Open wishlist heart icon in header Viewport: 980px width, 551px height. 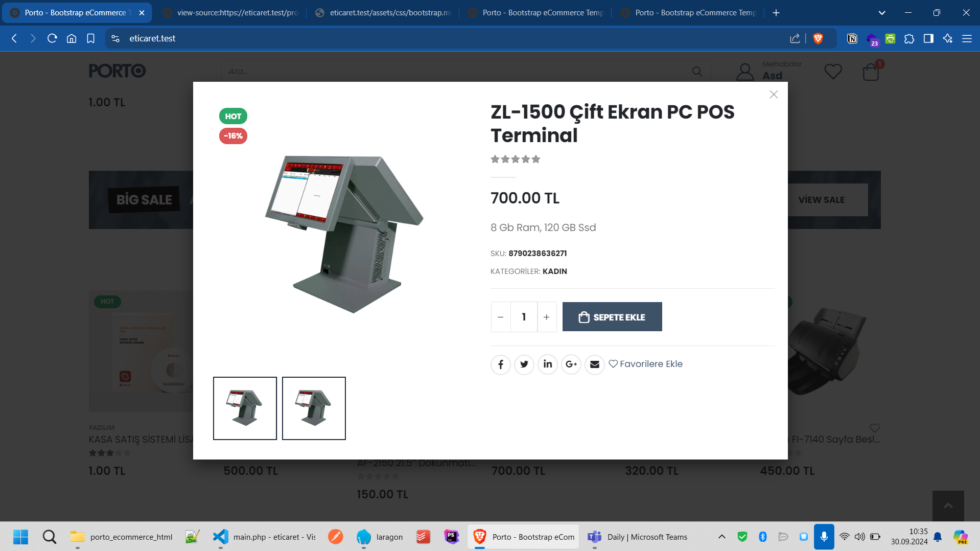833,72
